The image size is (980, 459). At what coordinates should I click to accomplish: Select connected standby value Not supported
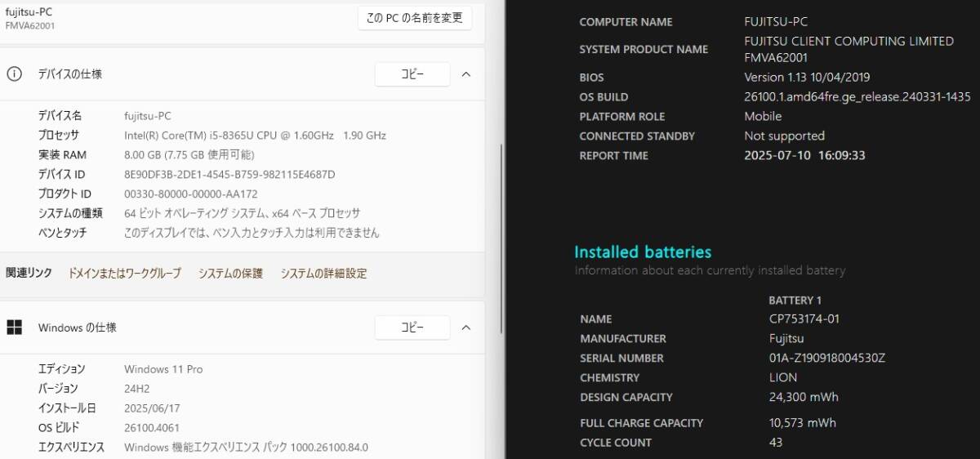784,136
